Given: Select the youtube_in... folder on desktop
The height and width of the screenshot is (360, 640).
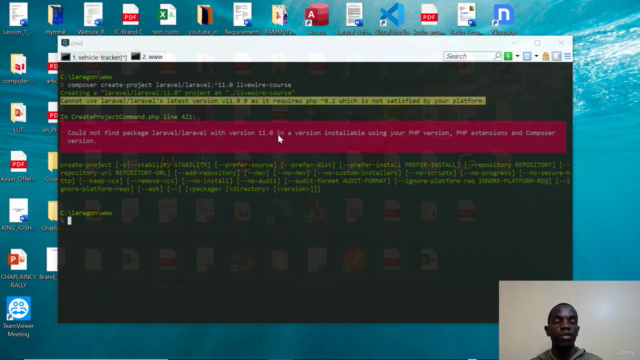Looking at the screenshot, I should (x=204, y=19).
